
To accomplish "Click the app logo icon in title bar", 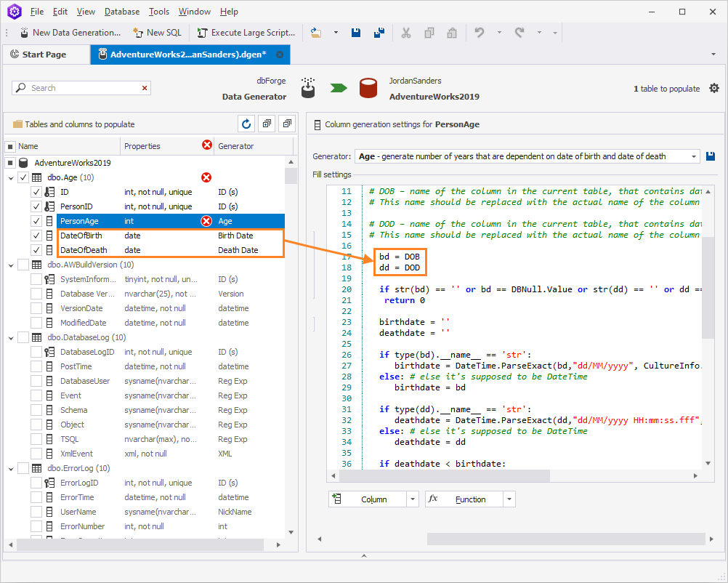I will (15, 12).
